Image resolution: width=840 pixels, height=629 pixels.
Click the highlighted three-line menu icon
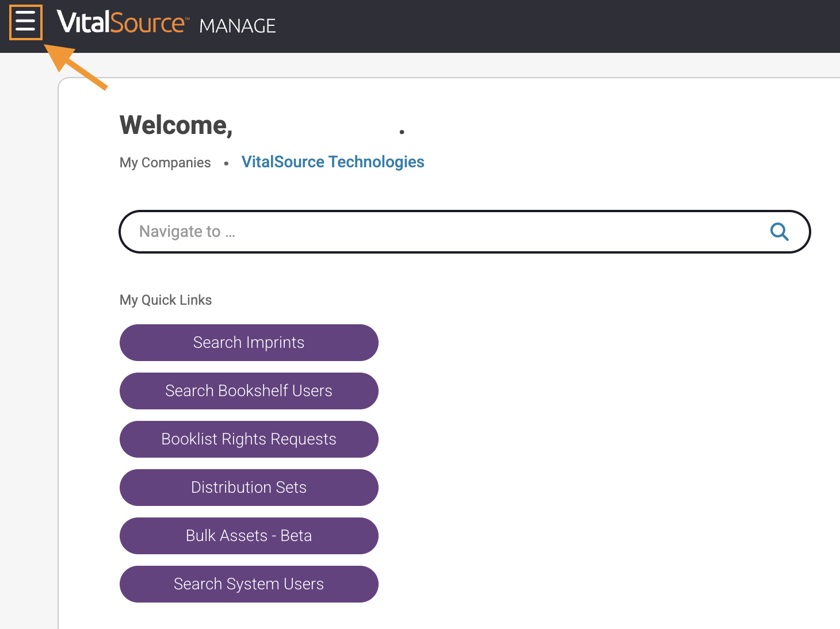pyautogui.click(x=25, y=22)
